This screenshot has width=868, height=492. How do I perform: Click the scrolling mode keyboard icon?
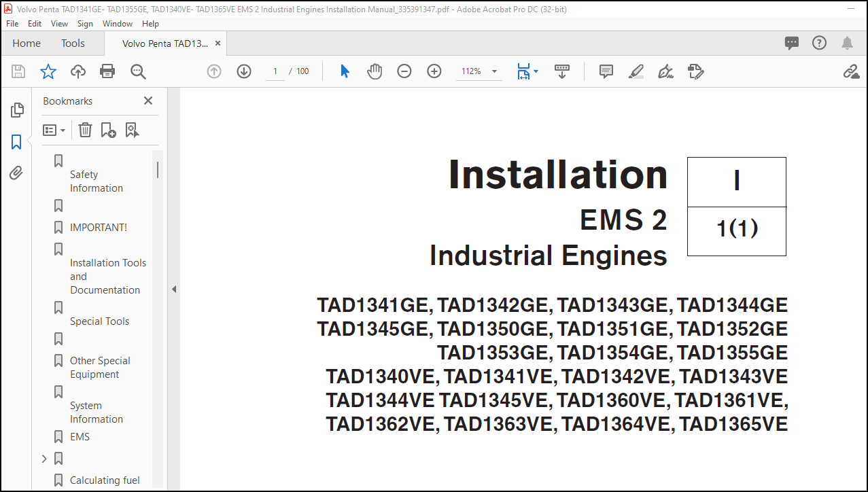pos(562,71)
